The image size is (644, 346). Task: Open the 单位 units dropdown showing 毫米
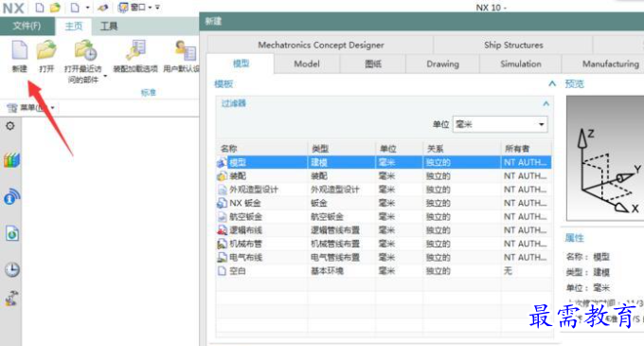pos(500,124)
